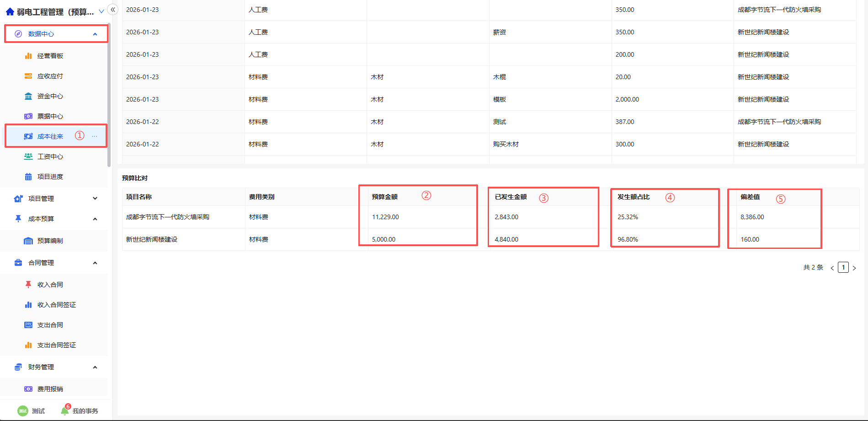Open the app title dropdown arrow
868x421 pixels.
coord(101,12)
